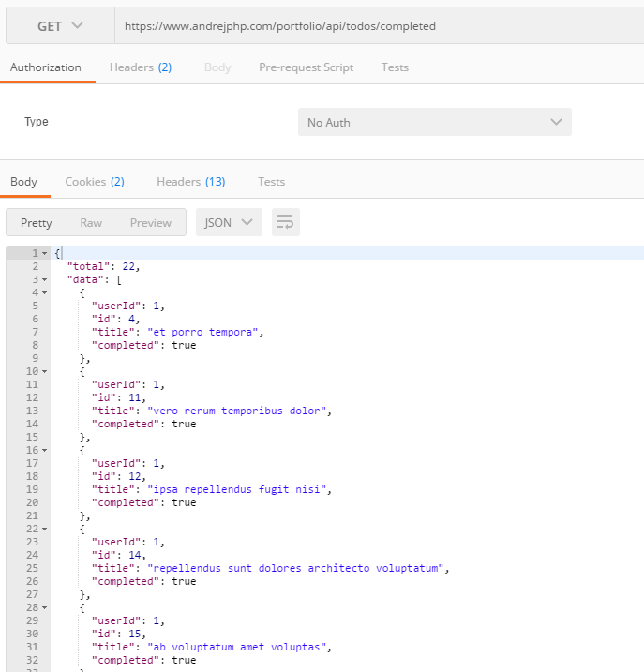Click the title "ipsa repellendus fugit nisi"
This screenshot has height=672, width=644.
pos(236,489)
